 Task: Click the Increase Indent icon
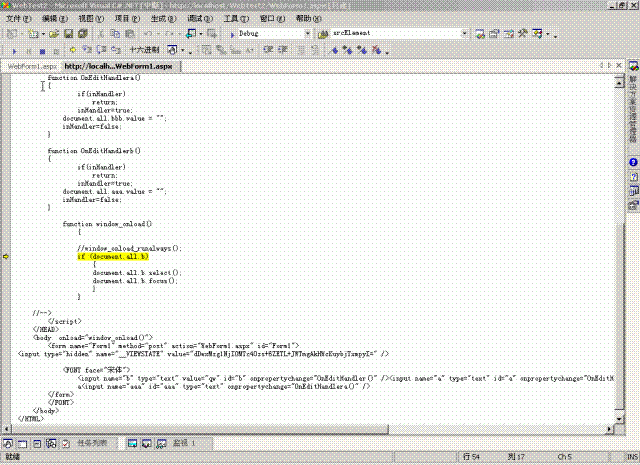click(x=282, y=50)
